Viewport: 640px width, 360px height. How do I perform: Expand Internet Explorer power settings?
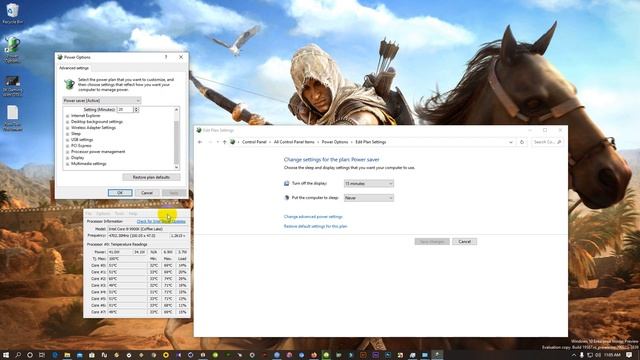click(x=68, y=116)
